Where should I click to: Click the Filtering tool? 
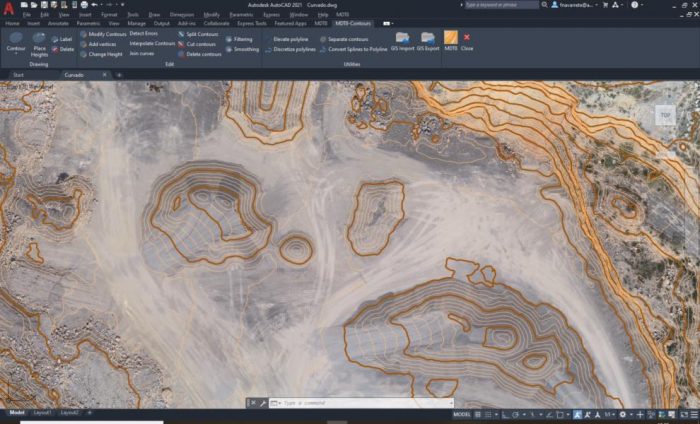(242, 39)
